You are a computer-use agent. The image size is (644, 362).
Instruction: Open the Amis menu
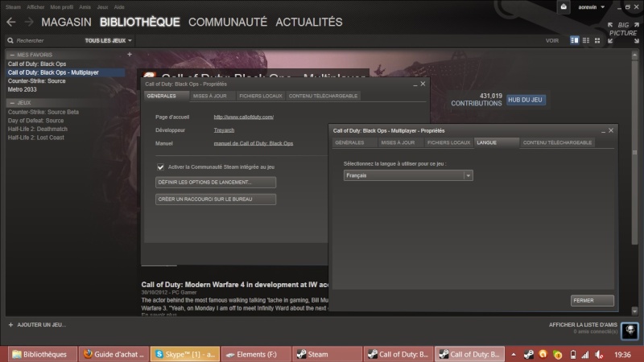coord(85,7)
